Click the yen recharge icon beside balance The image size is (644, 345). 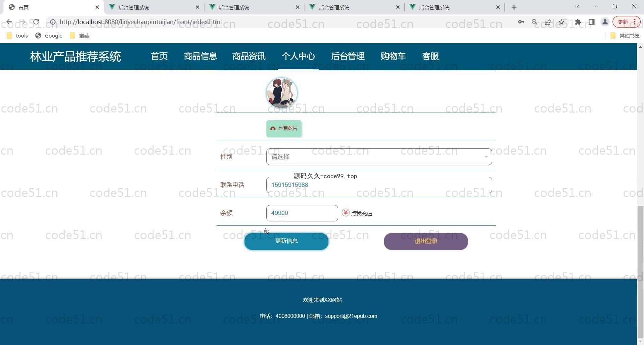[x=345, y=213]
